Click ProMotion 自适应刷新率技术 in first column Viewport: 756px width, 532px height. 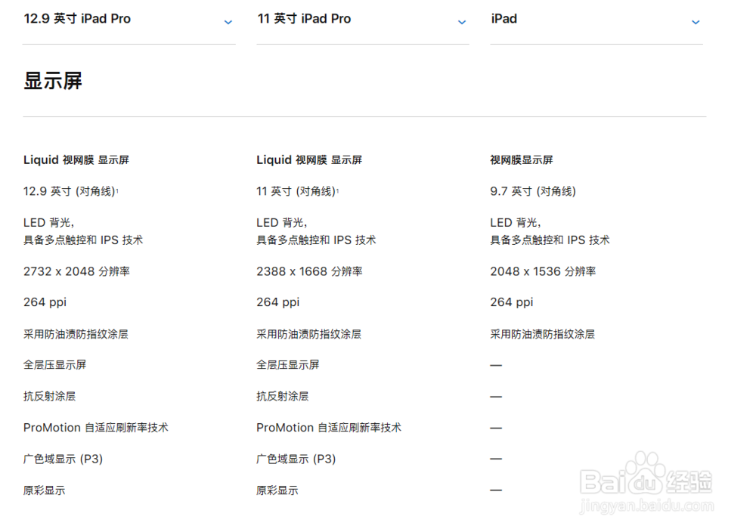(95, 427)
